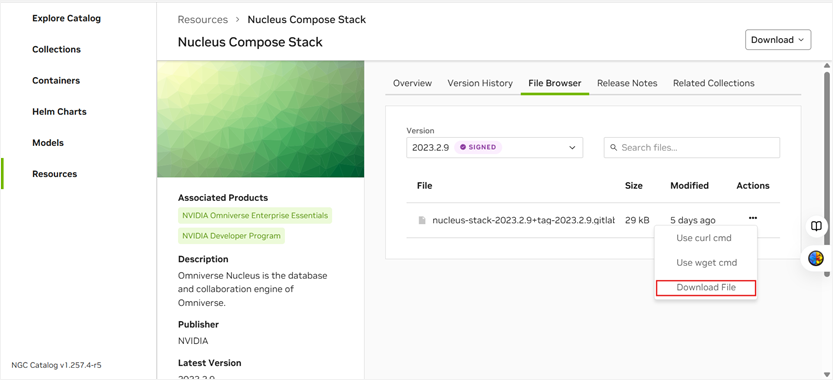Click the Search files input field

[x=692, y=147]
